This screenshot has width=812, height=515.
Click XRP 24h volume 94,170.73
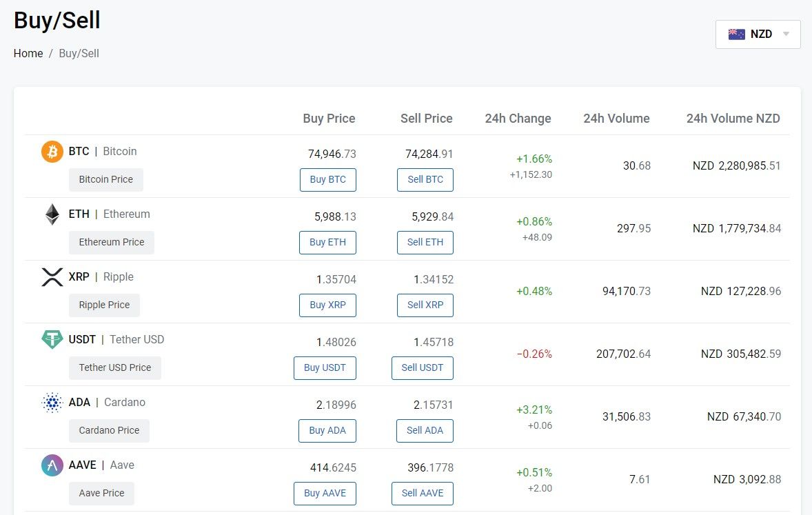point(626,291)
